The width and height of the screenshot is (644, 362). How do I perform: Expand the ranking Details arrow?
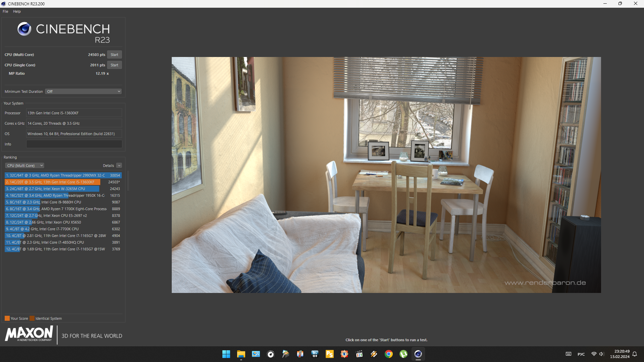119,166
